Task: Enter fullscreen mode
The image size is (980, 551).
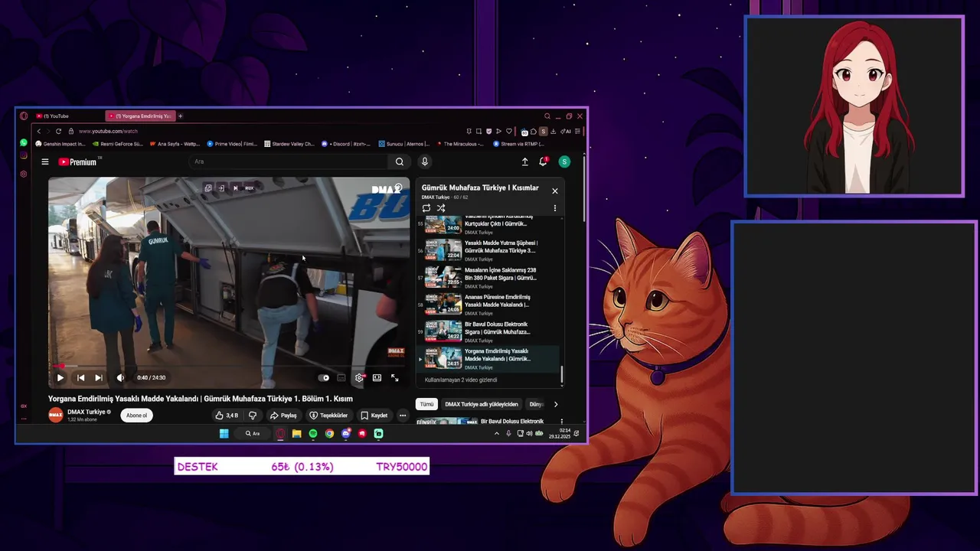Action: pos(394,377)
